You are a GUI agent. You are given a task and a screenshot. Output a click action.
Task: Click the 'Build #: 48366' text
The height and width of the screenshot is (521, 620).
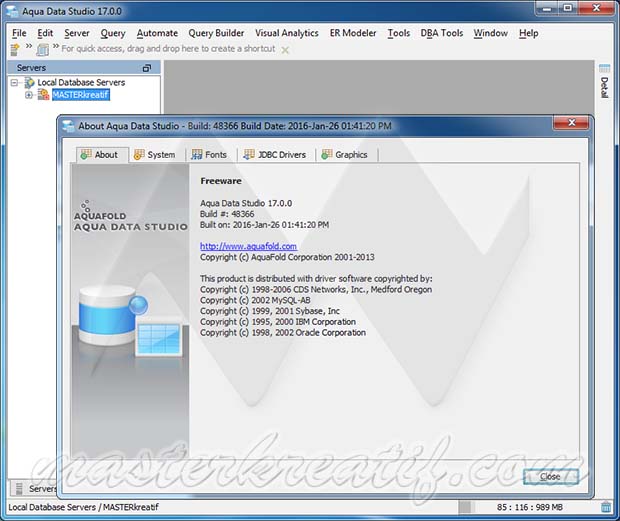click(x=227, y=214)
